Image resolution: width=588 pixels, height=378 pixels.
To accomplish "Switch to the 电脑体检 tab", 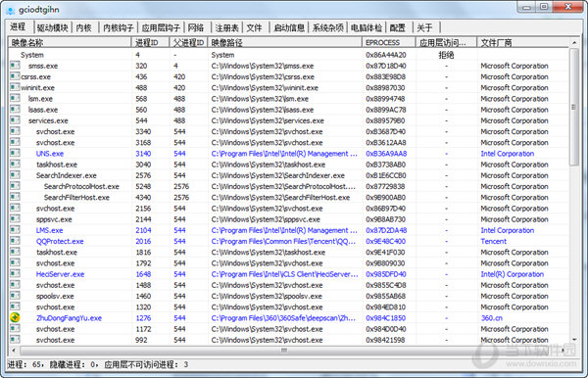I will pos(367,27).
